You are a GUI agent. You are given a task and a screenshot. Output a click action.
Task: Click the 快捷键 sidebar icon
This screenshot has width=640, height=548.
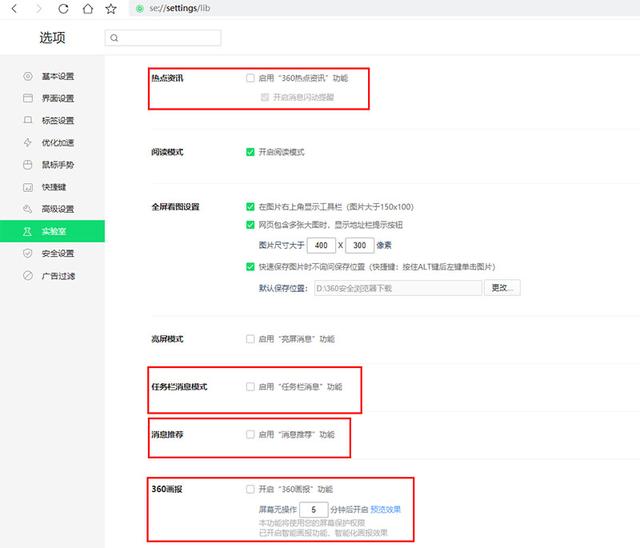28,187
